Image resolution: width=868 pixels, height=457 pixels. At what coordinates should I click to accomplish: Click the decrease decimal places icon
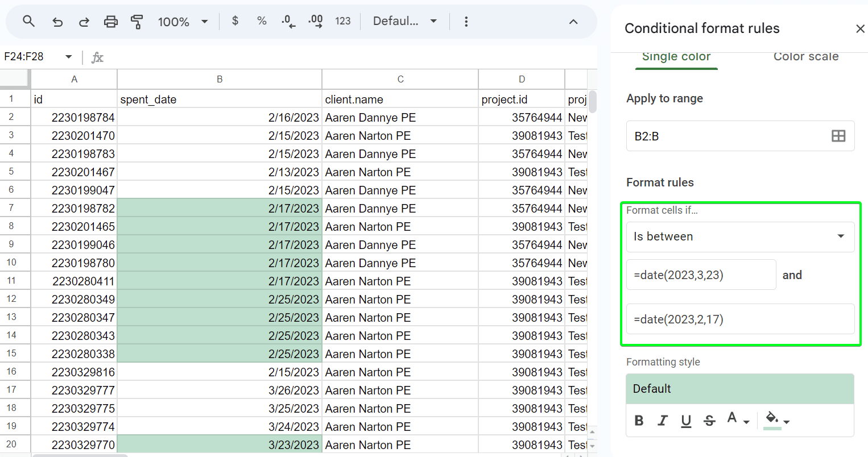click(x=288, y=22)
